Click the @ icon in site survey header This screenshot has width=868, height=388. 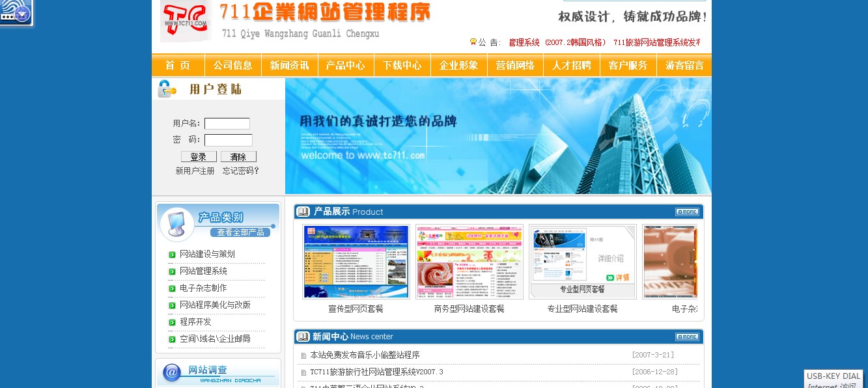point(172,373)
